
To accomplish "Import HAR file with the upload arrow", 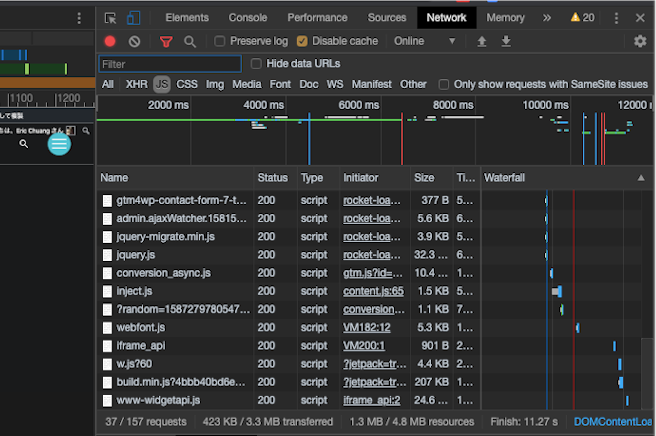I will [x=482, y=41].
